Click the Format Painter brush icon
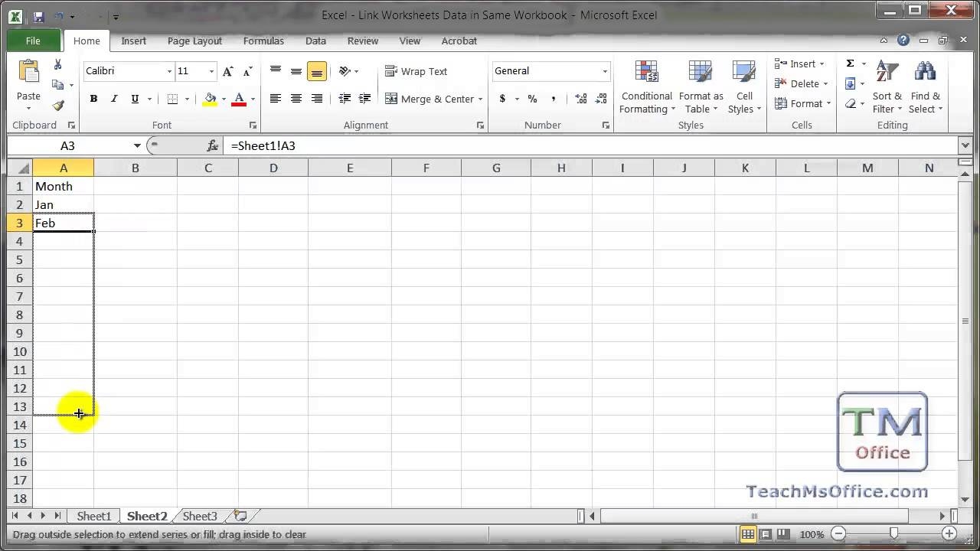The image size is (980, 551). pos(58,106)
